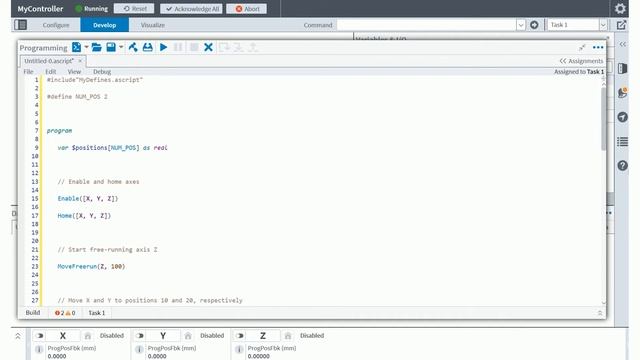Create a new script file
Screen dimensions: 640x360
pyautogui.click(x=76, y=47)
